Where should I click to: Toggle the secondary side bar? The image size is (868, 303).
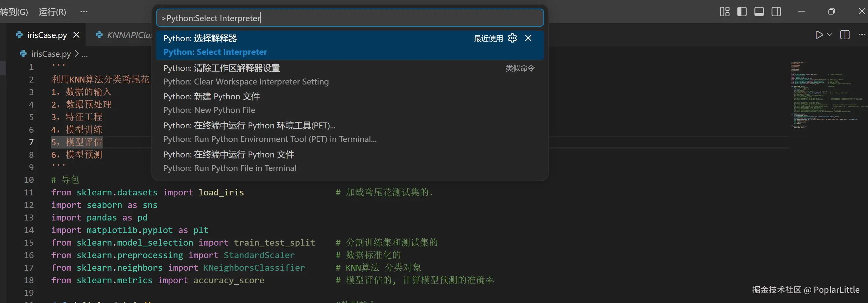(x=776, y=12)
